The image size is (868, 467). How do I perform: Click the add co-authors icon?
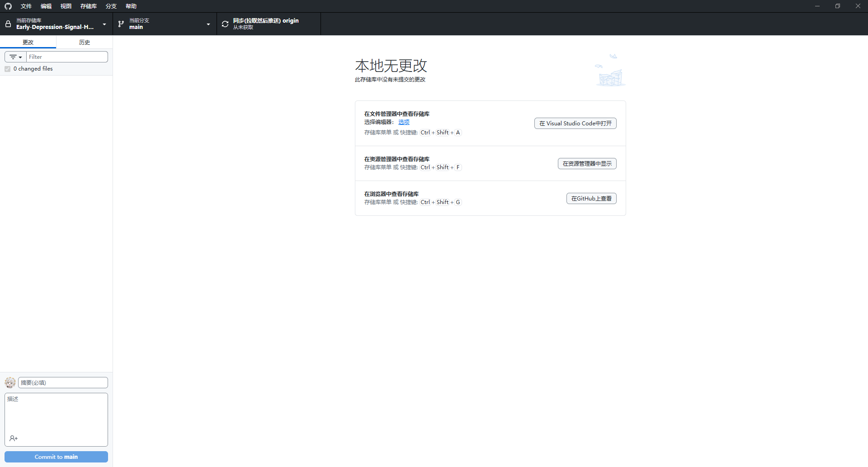[x=14, y=438]
